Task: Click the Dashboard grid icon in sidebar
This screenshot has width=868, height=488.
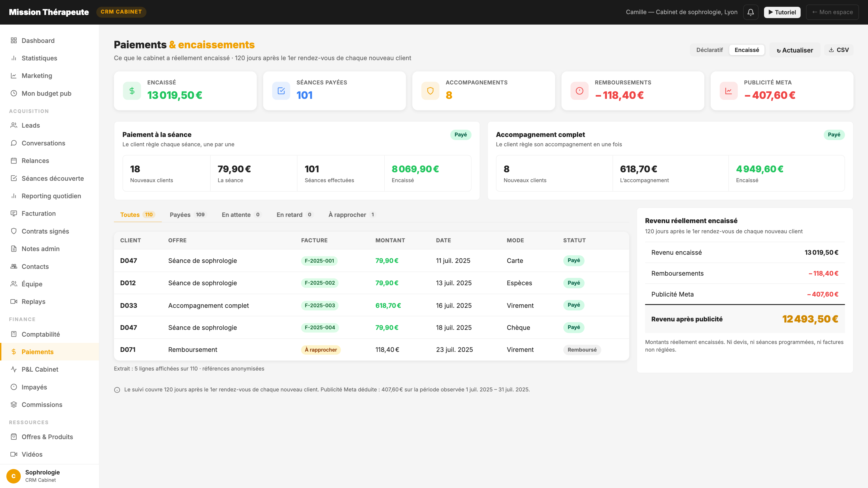Action: [x=14, y=40]
